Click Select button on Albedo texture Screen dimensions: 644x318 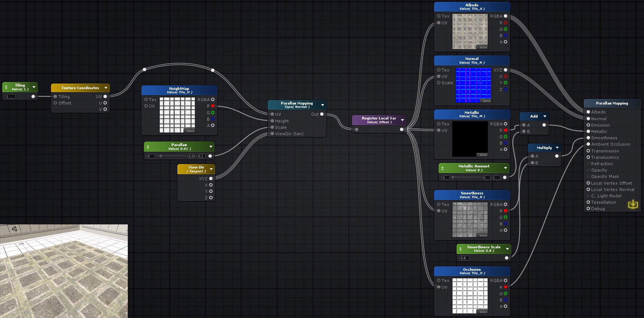tap(483, 48)
